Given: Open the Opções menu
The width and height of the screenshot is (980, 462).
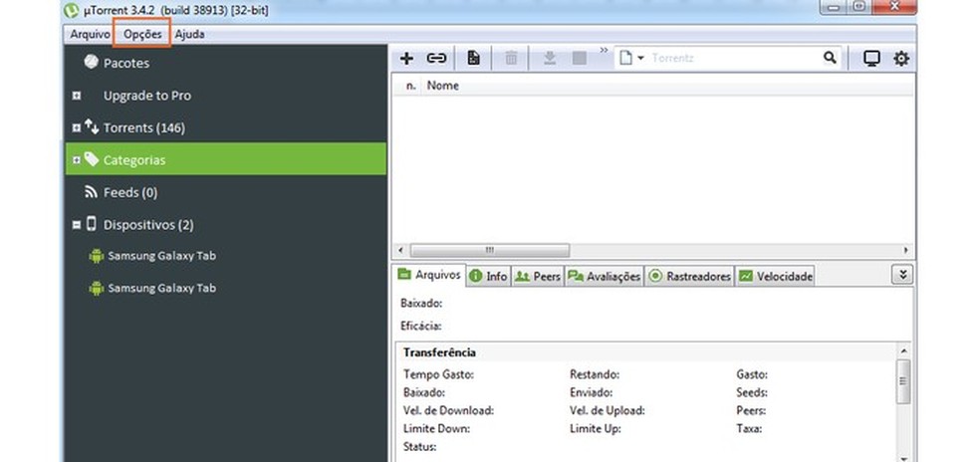Looking at the screenshot, I should pyautogui.click(x=142, y=35).
